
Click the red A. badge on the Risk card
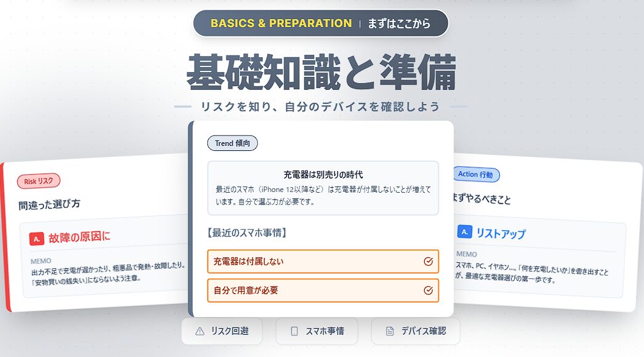[x=36, y=238]
